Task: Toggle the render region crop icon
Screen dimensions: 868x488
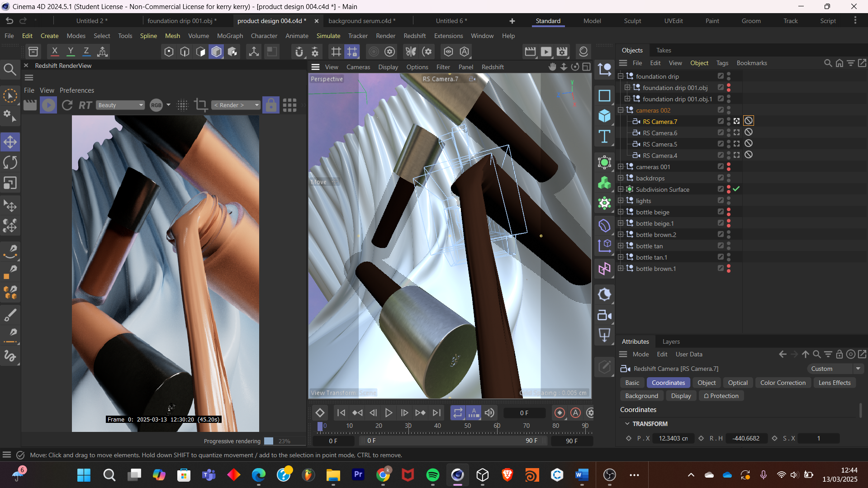Action: [200, 105]
